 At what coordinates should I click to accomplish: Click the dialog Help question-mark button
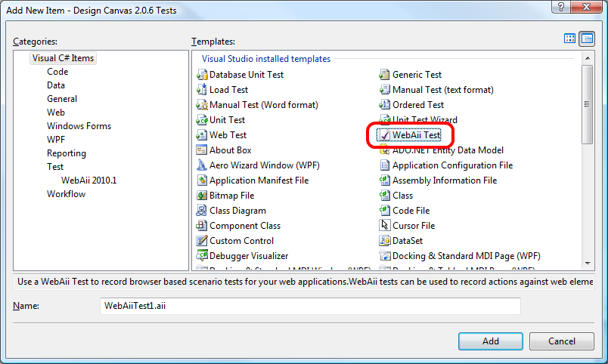pos(560,7)
